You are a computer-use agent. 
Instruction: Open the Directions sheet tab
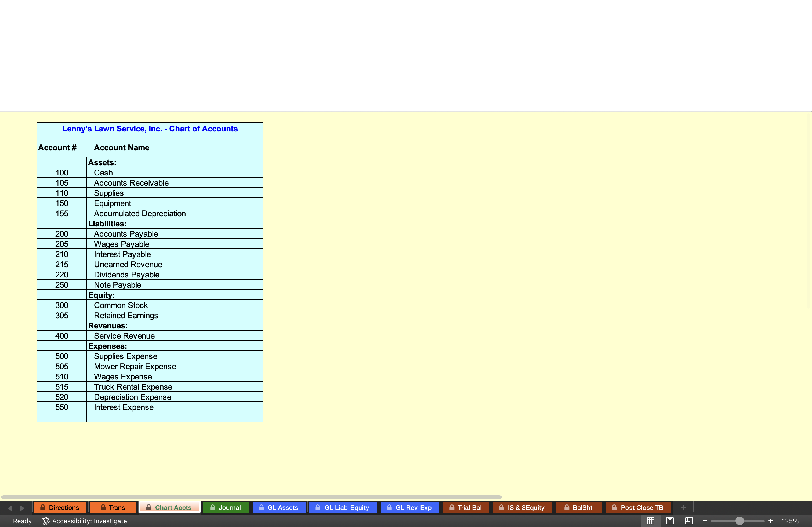(60, 508)
